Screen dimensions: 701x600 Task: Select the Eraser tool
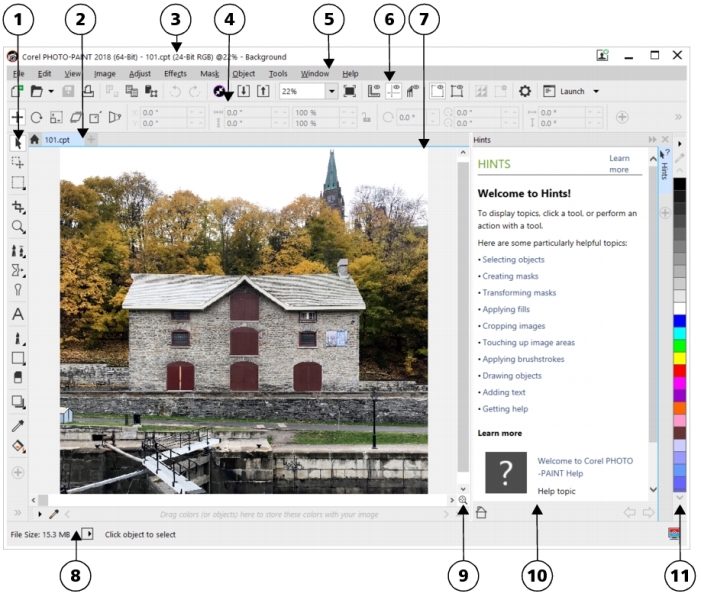(x=18, y=377)
